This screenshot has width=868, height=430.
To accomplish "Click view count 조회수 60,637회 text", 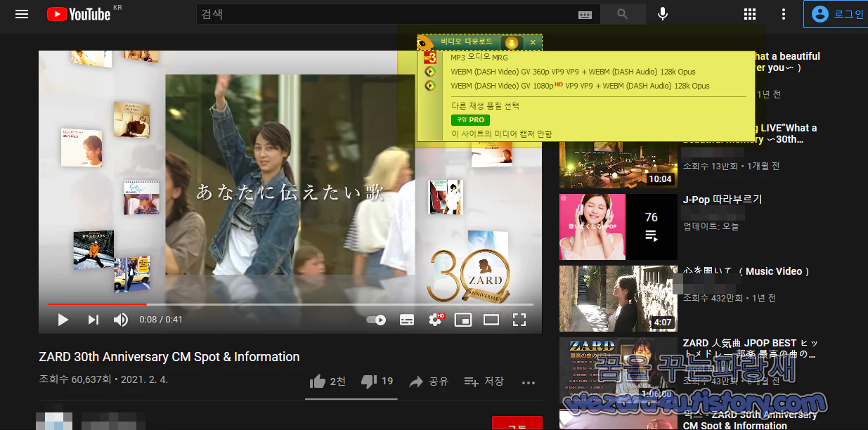I will pos(75,379).
